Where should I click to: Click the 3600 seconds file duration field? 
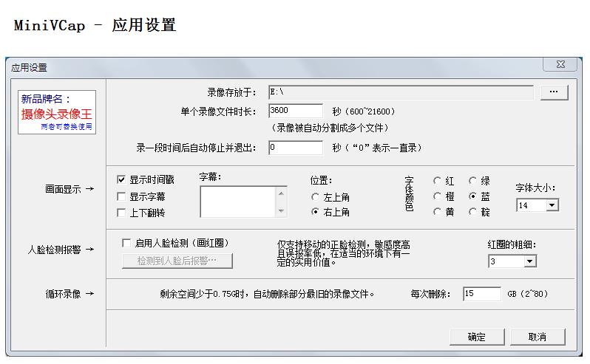point(296,111)
